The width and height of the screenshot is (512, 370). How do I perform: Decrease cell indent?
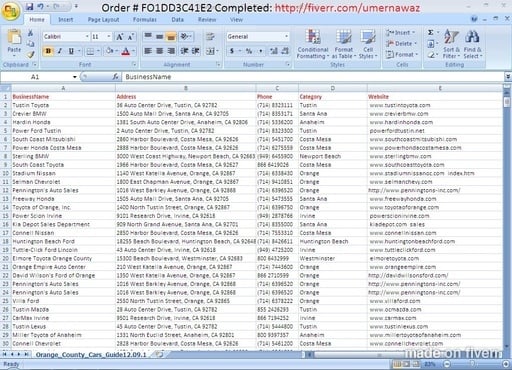pos(184,51)
